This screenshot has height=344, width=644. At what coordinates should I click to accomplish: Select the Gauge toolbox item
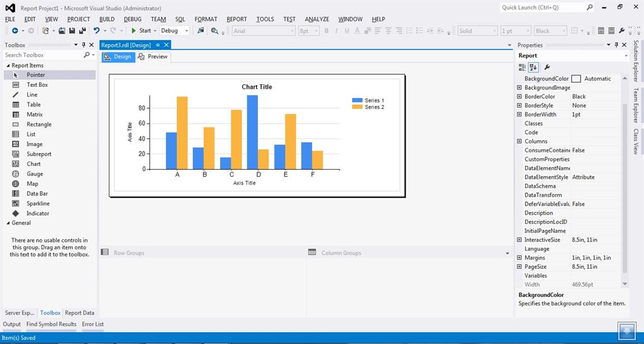[50, 174]
